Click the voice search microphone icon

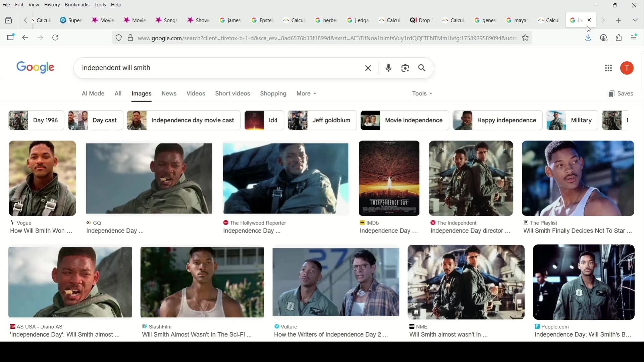pos(388,68)
